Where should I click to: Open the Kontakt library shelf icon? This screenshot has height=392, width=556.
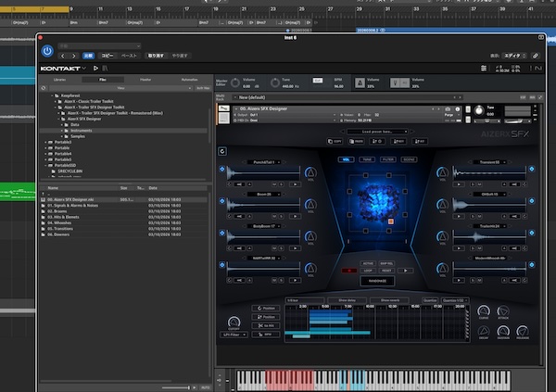(105, 68)
